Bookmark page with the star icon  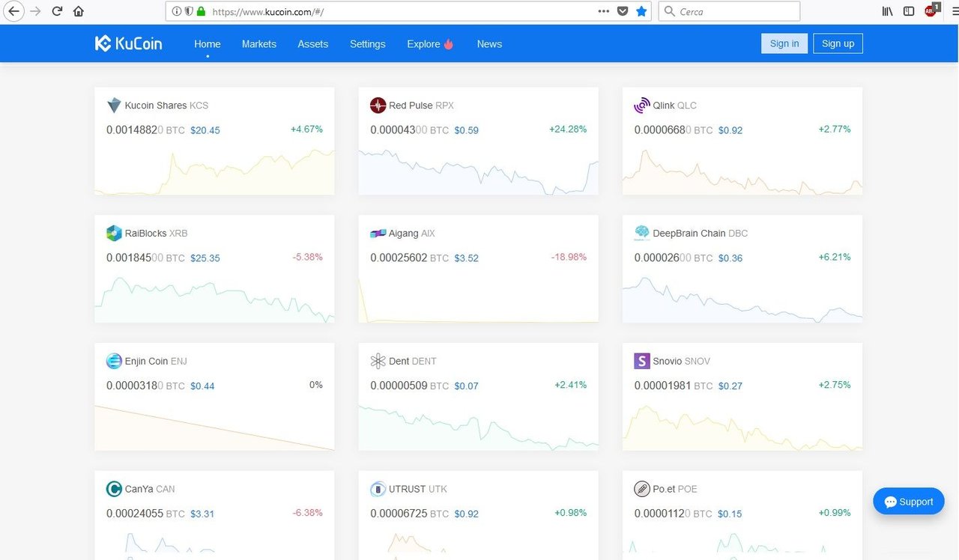pyautogui.click(x=641, y=11)
